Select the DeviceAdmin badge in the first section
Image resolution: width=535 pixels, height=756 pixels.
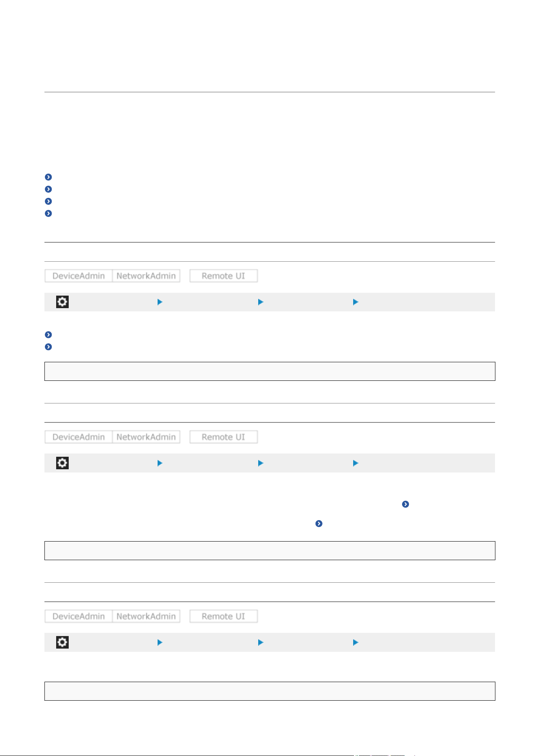[78, 276]
